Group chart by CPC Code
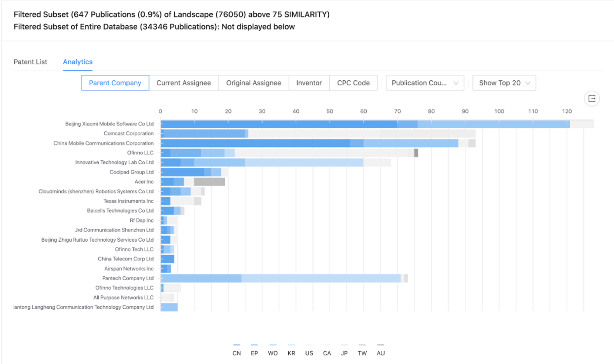This screenshot has height=364, width=614. [x=353, y=83]
